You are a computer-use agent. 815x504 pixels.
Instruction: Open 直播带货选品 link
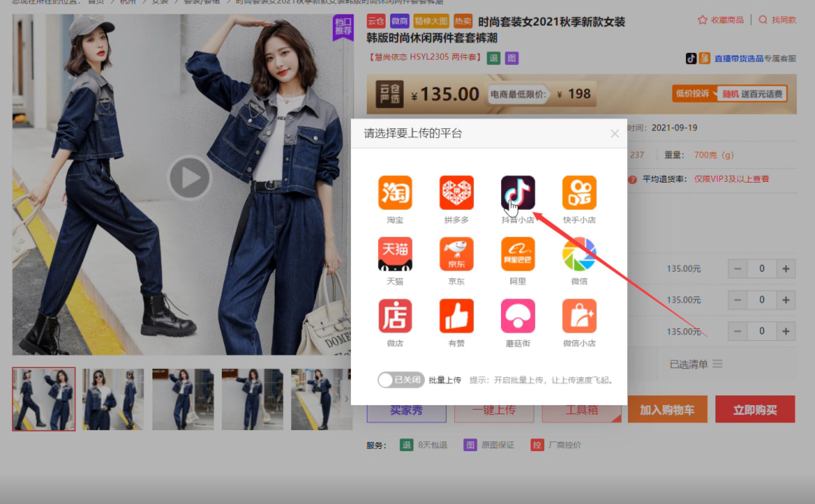tap(739, 58)
